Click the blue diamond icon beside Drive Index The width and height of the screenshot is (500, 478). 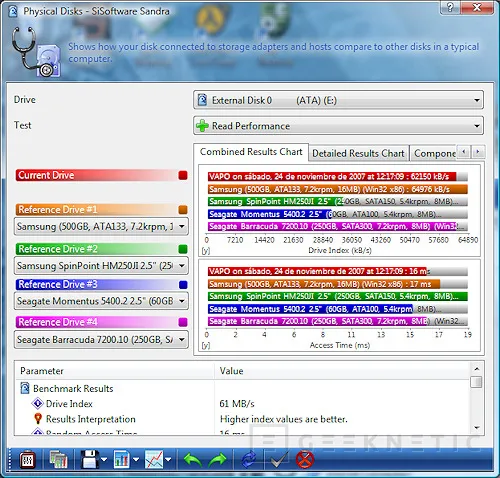[x=37, y=404]
